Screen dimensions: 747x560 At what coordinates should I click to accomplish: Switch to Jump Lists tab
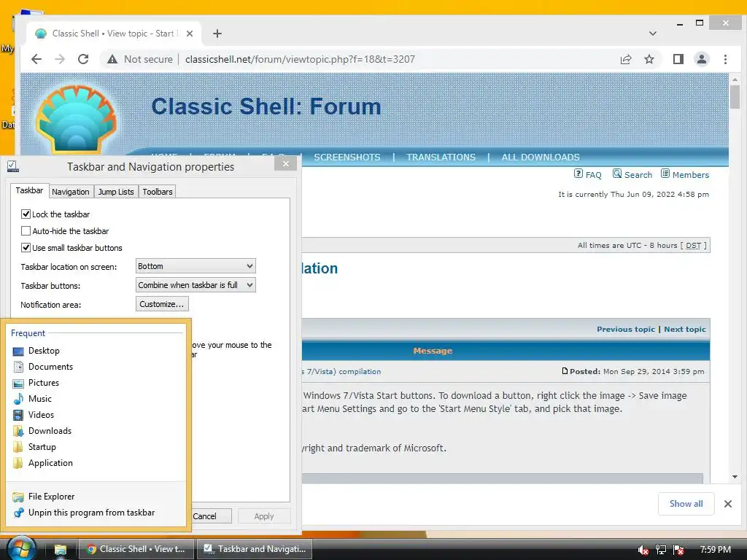pos(116,192)
